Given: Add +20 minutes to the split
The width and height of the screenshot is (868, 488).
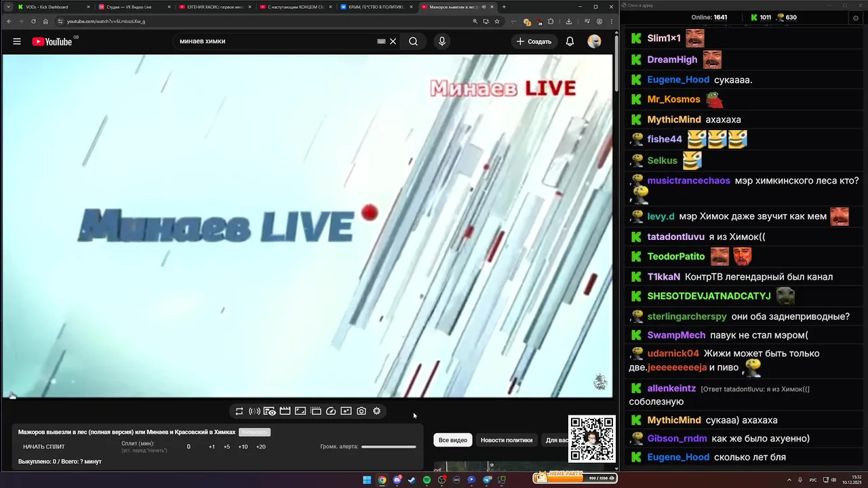Looking at the screenshot, I should (260, 447).
